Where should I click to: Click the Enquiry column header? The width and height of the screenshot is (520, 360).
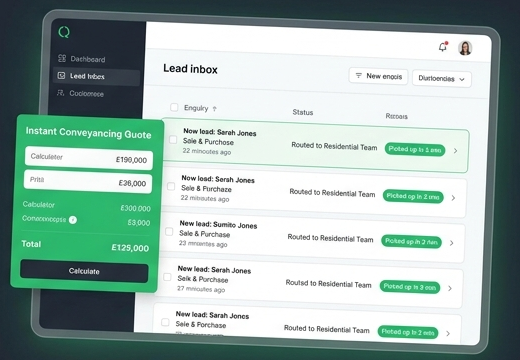pos(196,108)
